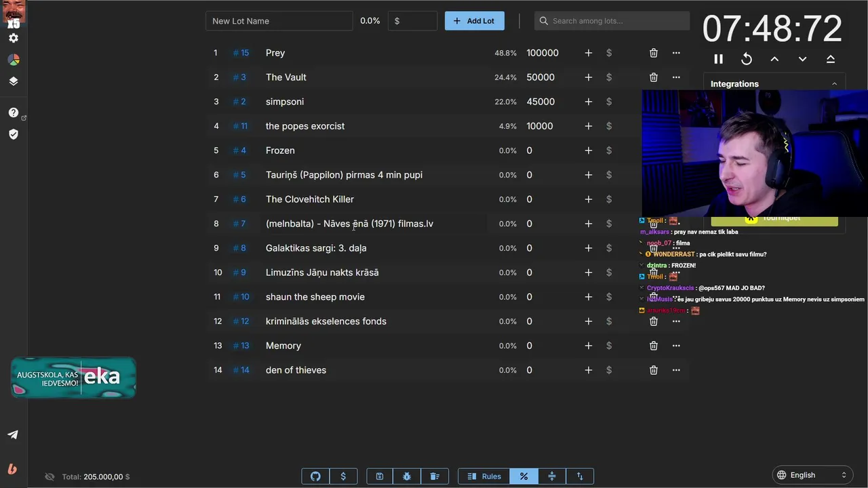
Task: Clear all lots with trash list icon
Action: [435, 476]
